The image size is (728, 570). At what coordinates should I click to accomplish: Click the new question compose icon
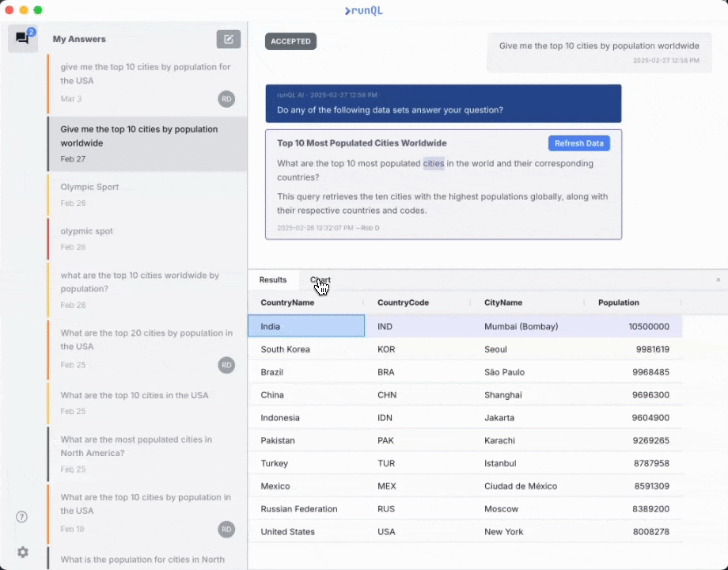(x=229, y=40)
